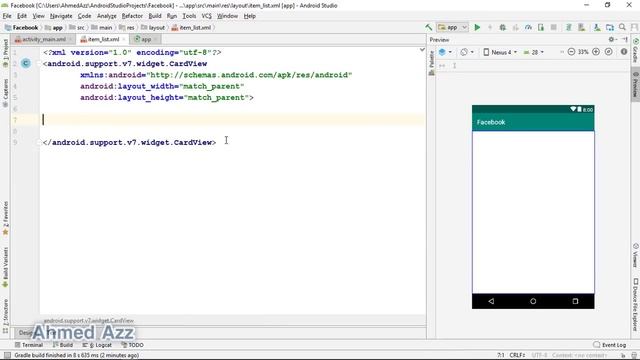Close the item_list.xml tab
The image size is (640, 360).
coord(124,39)
